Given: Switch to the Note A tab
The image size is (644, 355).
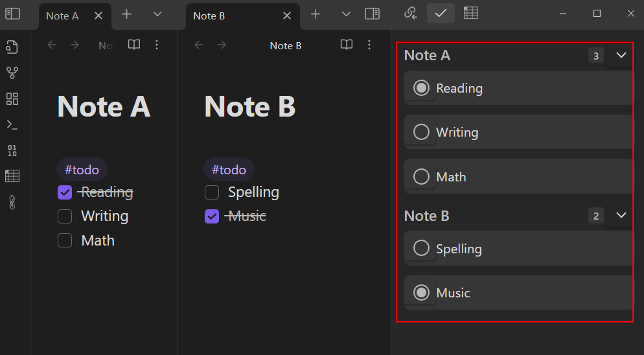Looking at the screenshot, I should (x=75, y=16).
